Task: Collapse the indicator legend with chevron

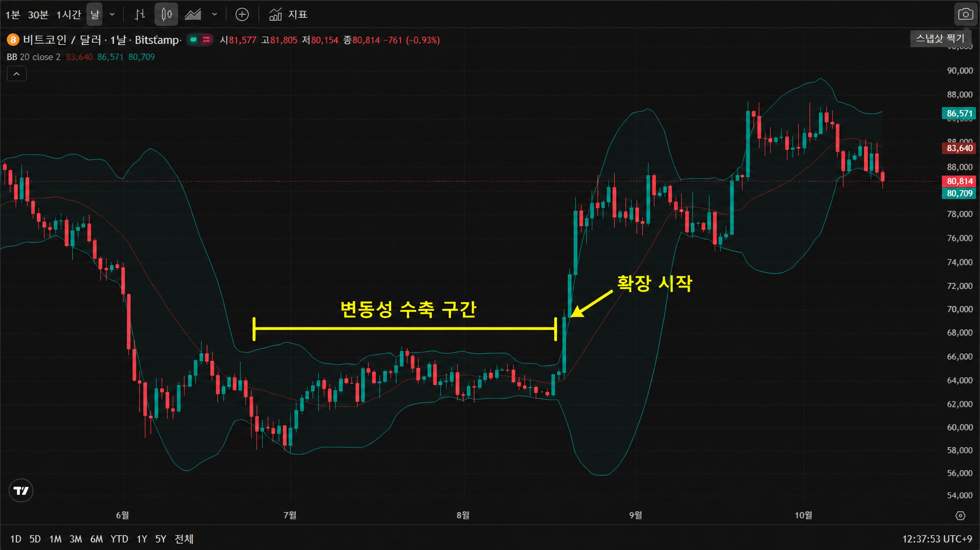Action: click(17, 74)
